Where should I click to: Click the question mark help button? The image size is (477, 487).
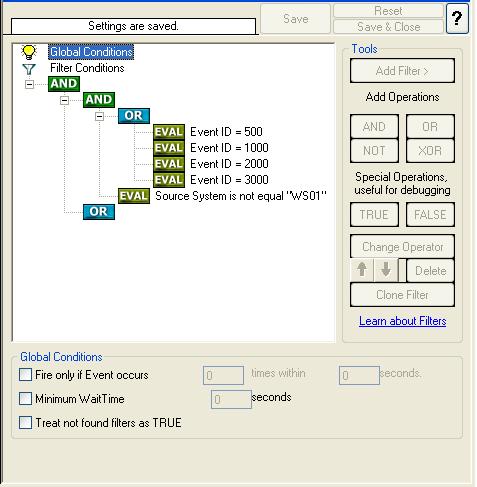[x=457, y=18]
